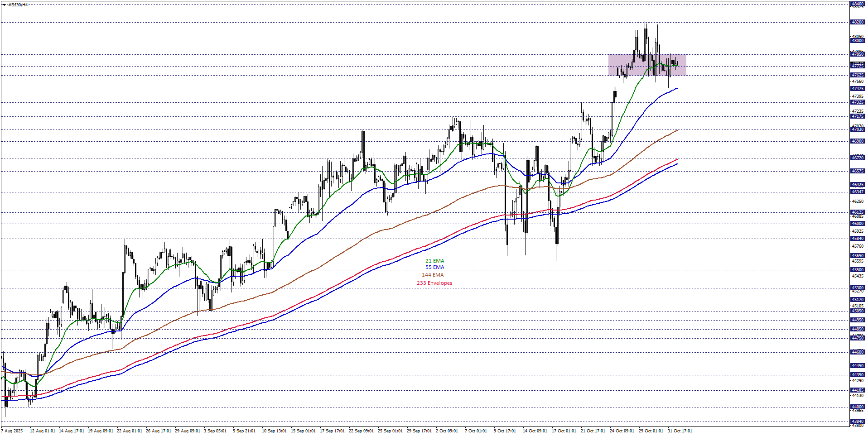Image resolution: width=868 pixels, height=436 pixels.
Task: Click the 2 Oct 09:01 time marker
Action: 447,431
